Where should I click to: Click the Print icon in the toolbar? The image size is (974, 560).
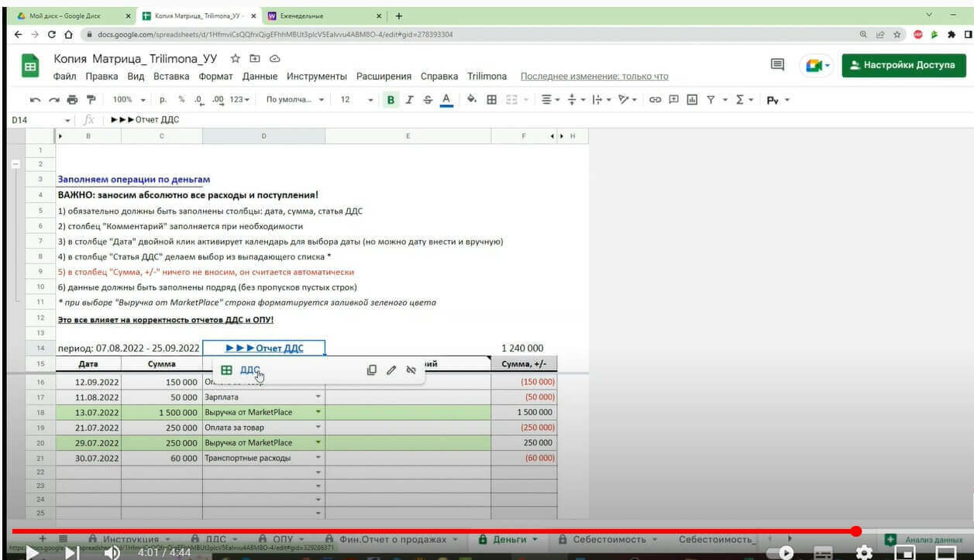pyautogui.click(x=73, y=100)
